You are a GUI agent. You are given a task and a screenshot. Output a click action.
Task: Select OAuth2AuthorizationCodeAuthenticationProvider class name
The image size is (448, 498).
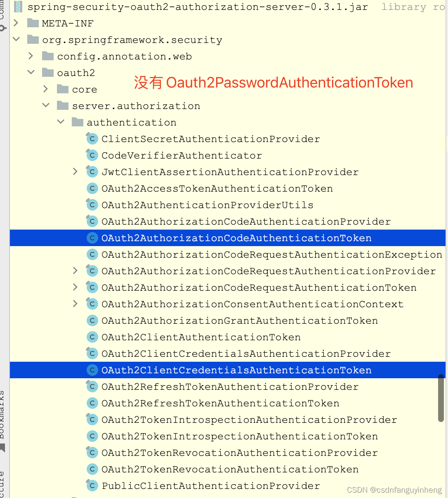246,222
